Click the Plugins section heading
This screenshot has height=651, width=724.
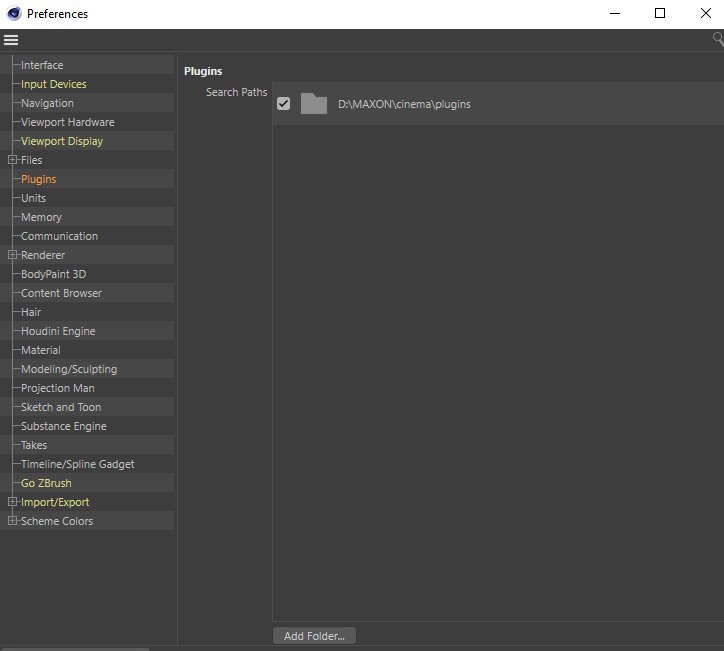203,71
